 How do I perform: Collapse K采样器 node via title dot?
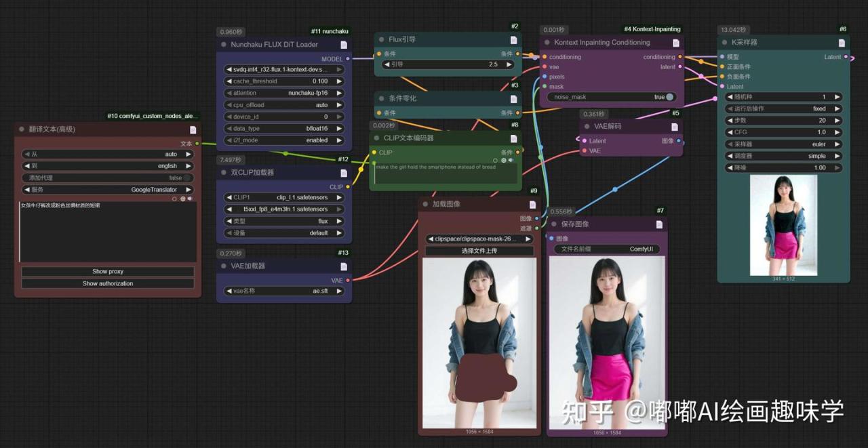(x=724, y=42)
